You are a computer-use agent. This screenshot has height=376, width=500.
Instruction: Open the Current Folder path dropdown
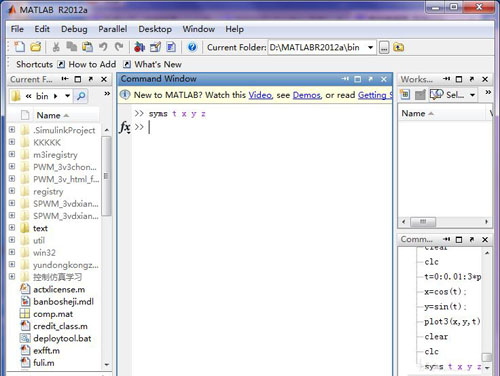(370, 47)
